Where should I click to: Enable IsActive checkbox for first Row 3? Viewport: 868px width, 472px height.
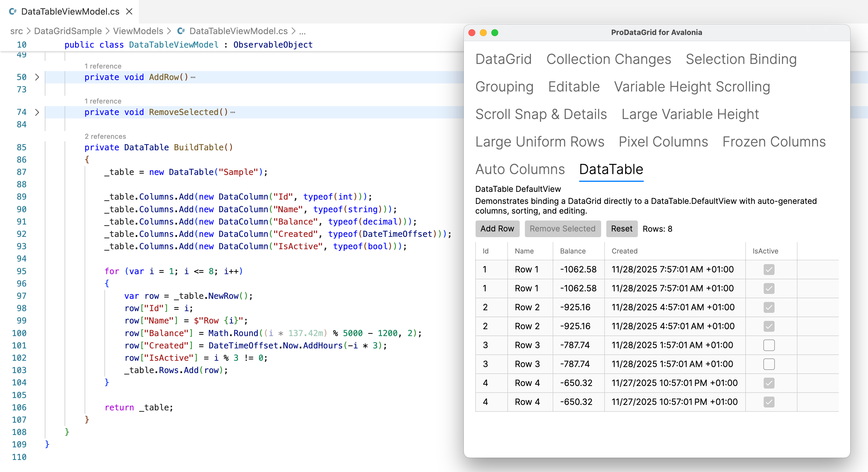click(769, 345)
